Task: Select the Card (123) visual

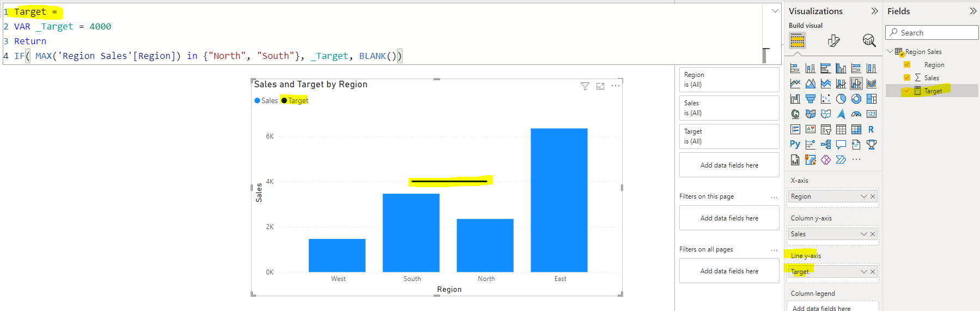Action: click(x=872, y=114)
